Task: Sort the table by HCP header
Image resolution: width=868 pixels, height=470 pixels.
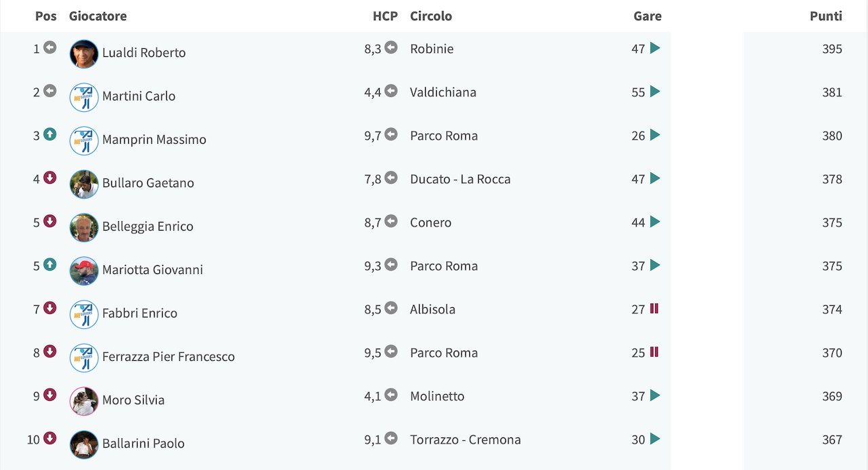Action: pos(385,16)
